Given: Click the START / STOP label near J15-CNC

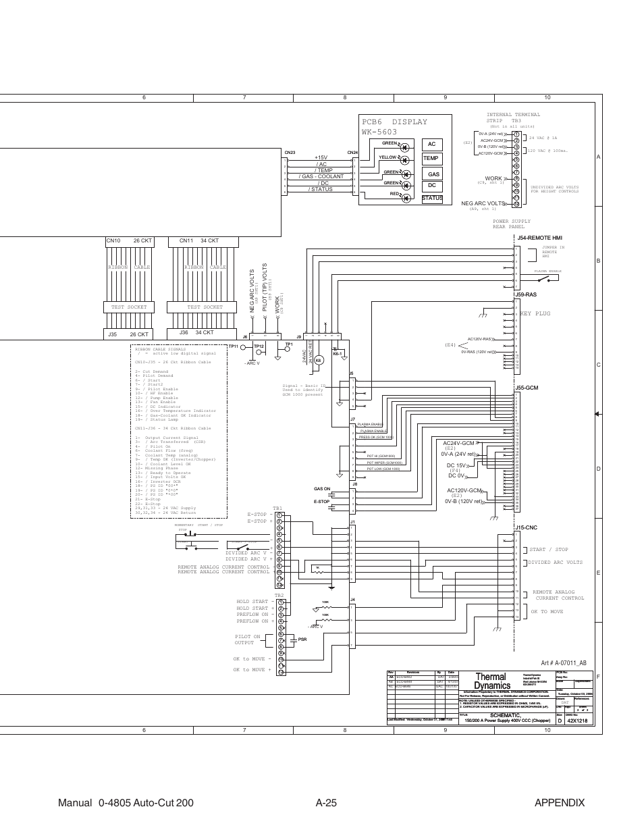Looking at the screenshot, I should [548, 550].
